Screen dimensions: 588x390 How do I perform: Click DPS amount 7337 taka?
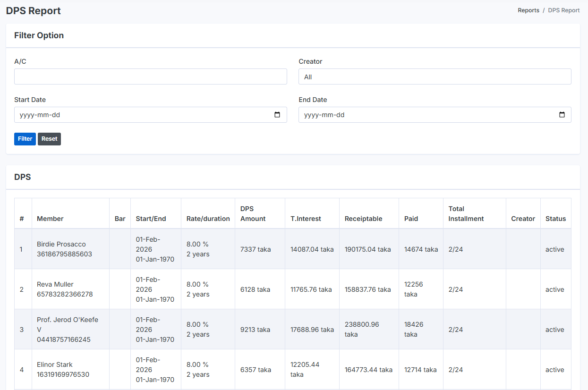[256, 249]
